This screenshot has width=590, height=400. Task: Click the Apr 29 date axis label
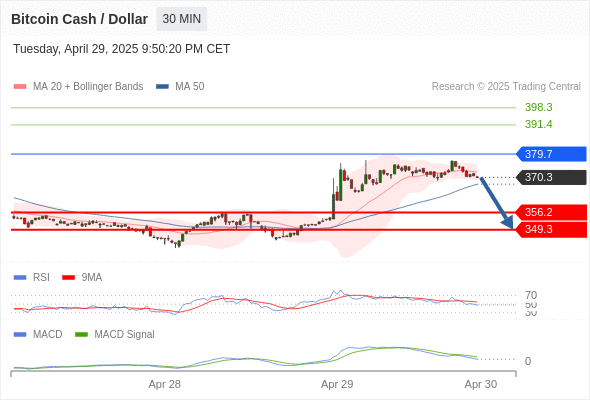(337, 384)
